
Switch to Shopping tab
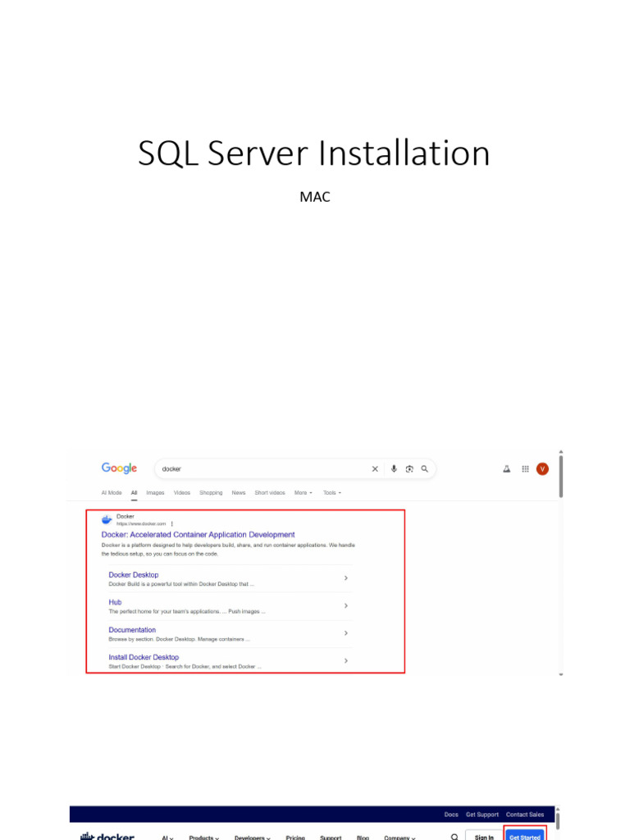coord(211,493)
